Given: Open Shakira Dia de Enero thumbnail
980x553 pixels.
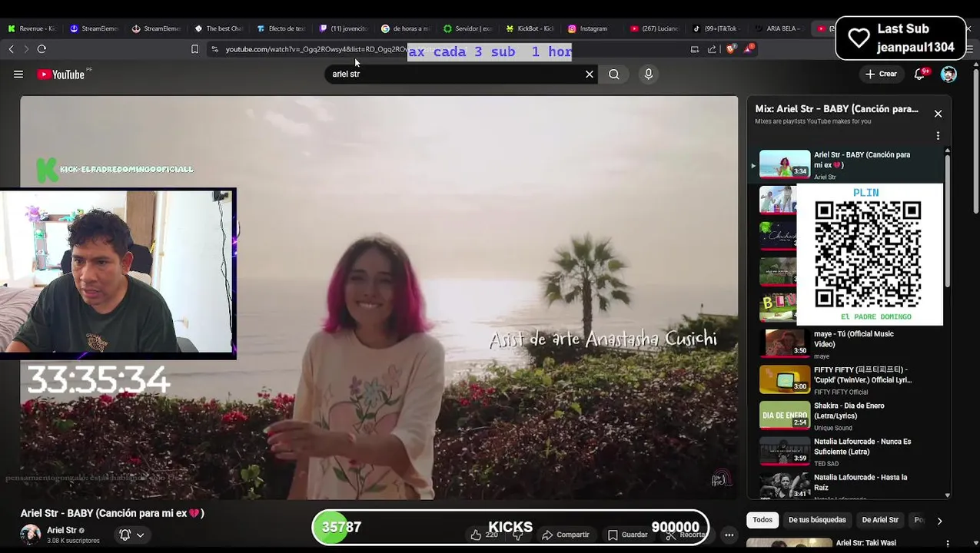Looking at the screenshot, I should tap(785, 416).
